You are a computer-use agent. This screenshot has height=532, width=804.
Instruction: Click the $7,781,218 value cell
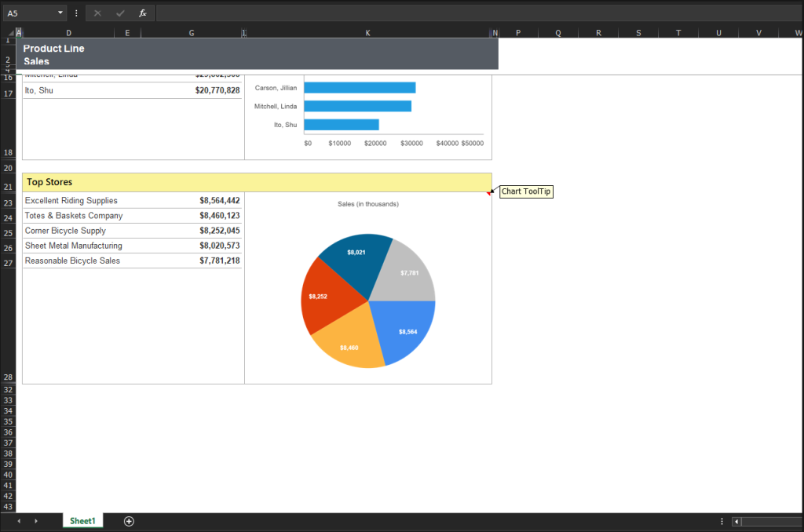(x=220, y=261)
